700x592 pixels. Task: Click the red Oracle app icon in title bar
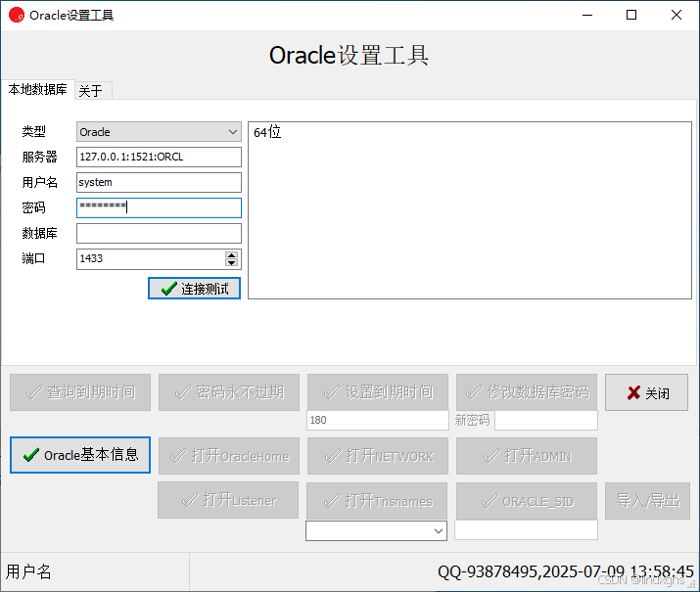[17, 16]
